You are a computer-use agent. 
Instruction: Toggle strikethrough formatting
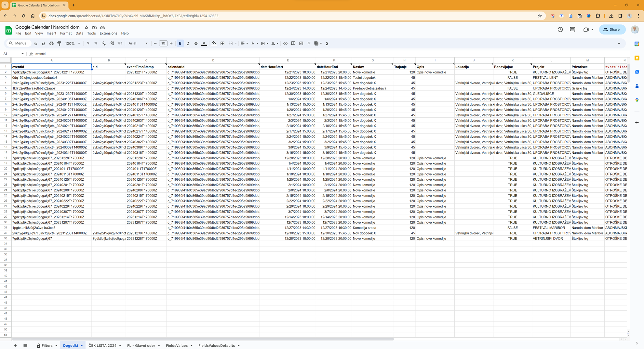tap(196, 44)
